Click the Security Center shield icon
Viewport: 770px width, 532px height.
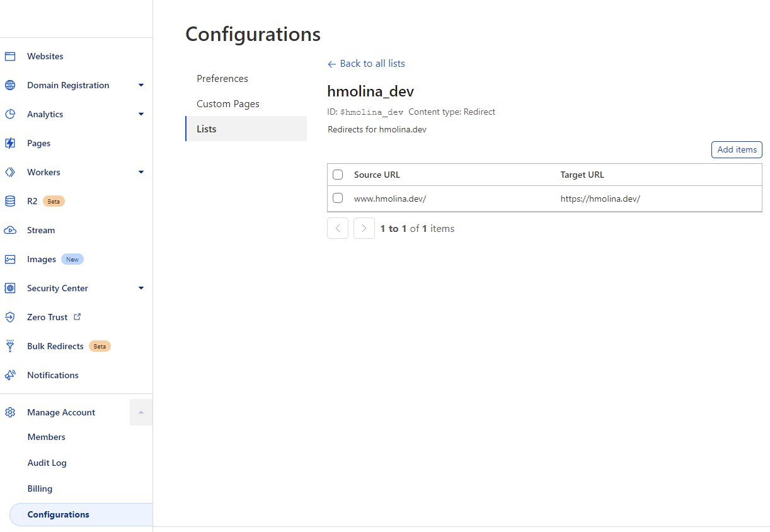[10, 288]
